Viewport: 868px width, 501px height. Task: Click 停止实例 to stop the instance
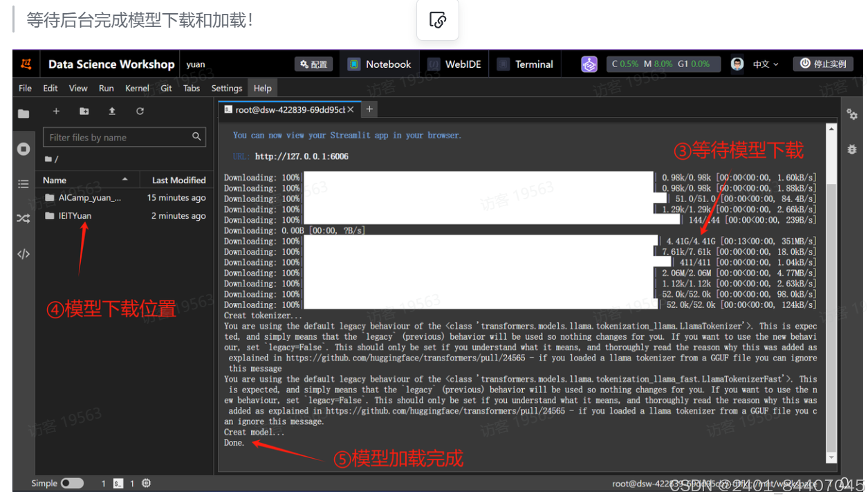(x=823, y=64)
